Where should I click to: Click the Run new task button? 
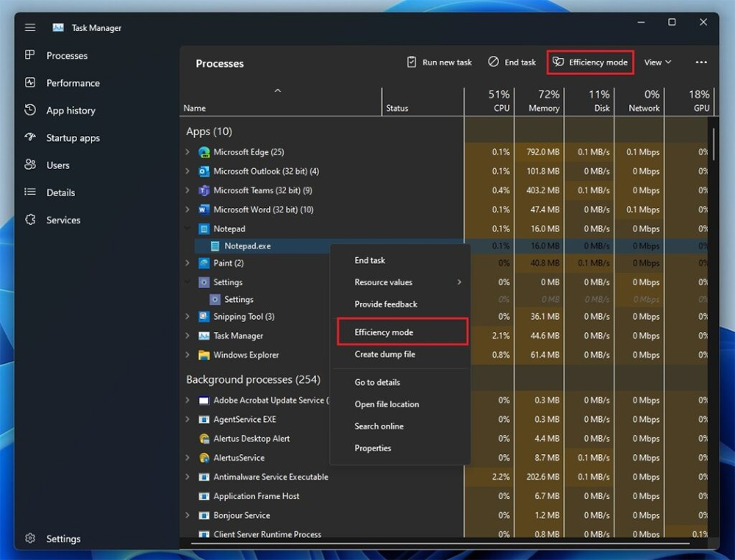[x=439, y=62]
